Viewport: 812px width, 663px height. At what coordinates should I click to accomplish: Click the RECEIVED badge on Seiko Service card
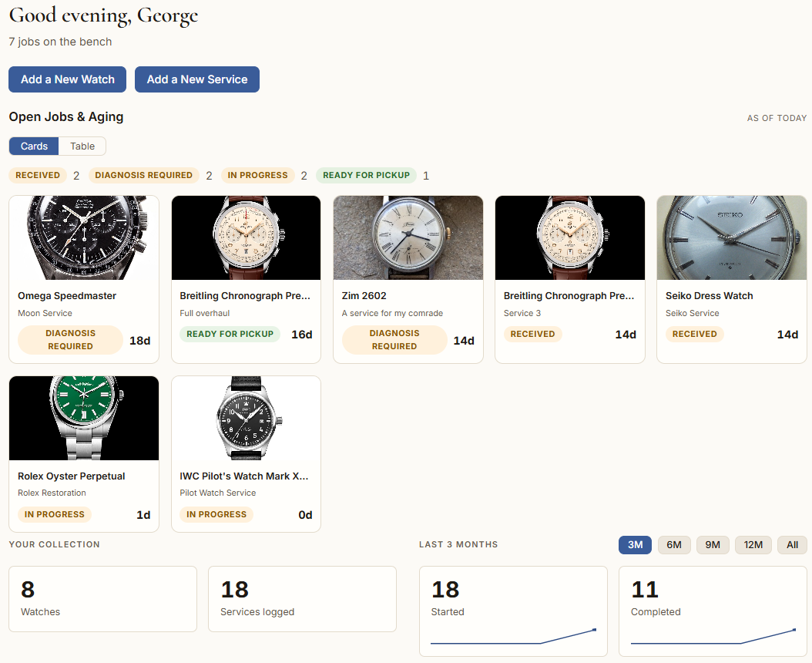[694, 335]
